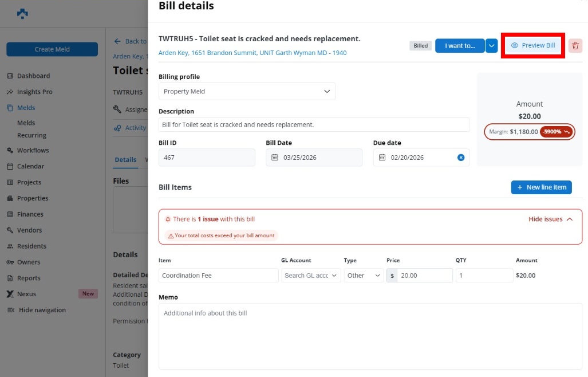The width and height of the screenshot is (588, 377).
Task: Click the red trash delete bill icon
Action: pos(575,46)
